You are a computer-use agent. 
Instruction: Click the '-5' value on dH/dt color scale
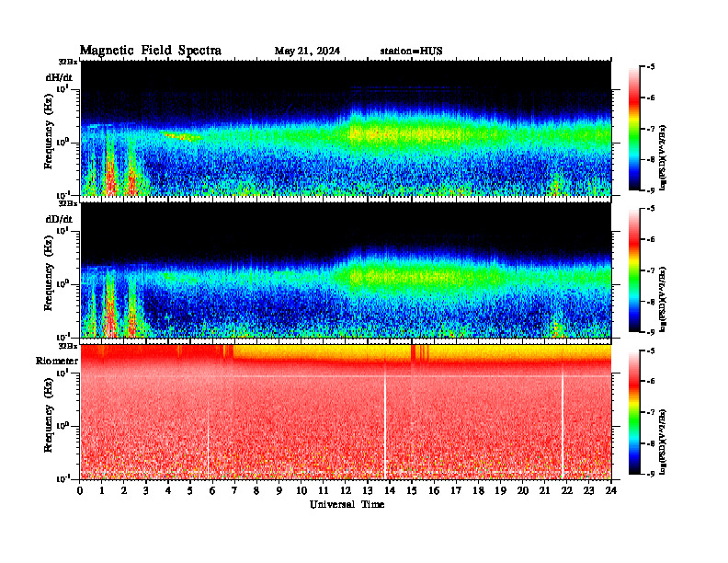coord(650,67)
